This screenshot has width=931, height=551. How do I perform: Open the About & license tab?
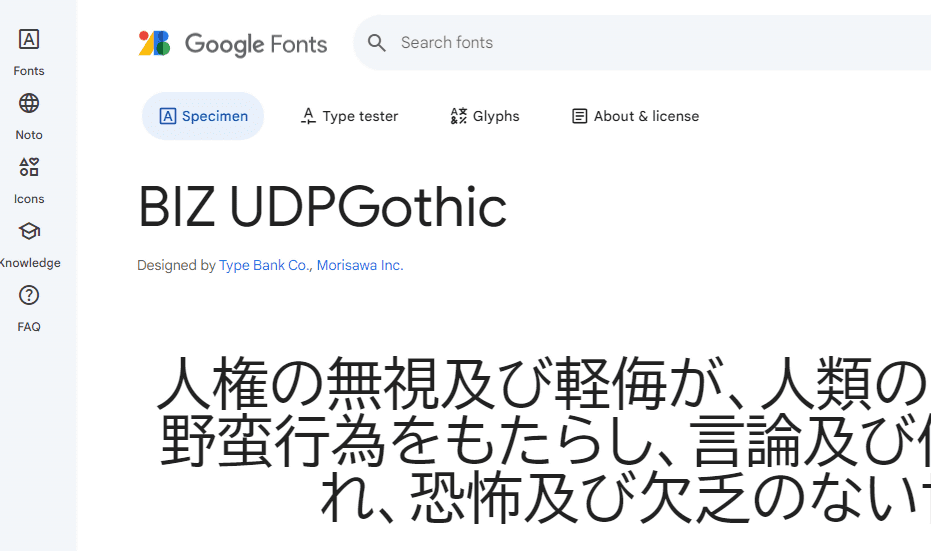[635, 116]
